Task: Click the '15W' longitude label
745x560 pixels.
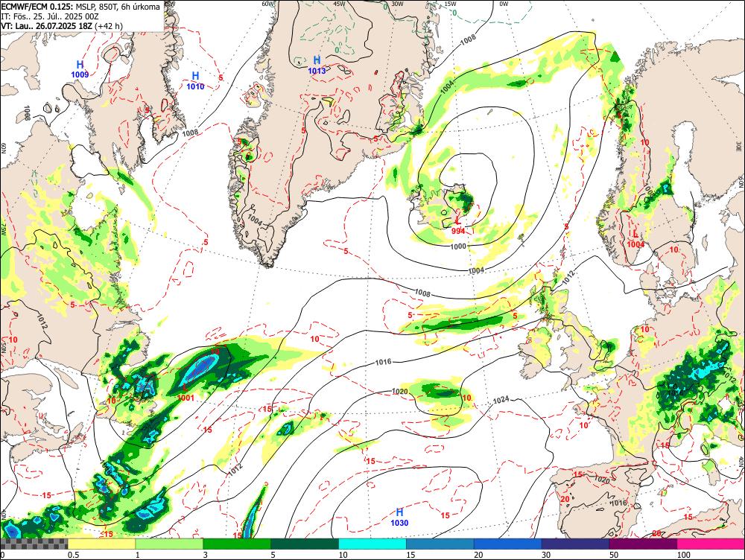Action: pos(451,3)
